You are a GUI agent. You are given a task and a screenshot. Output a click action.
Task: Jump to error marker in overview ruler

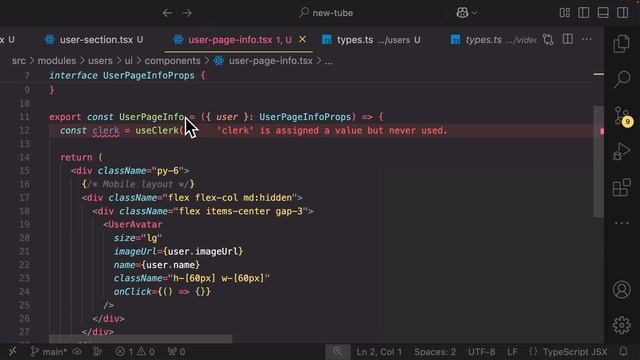602,131
